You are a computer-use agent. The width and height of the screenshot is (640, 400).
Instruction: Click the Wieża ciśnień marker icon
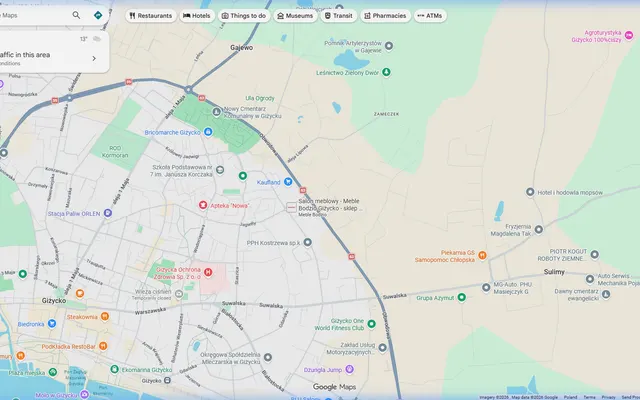179,294
